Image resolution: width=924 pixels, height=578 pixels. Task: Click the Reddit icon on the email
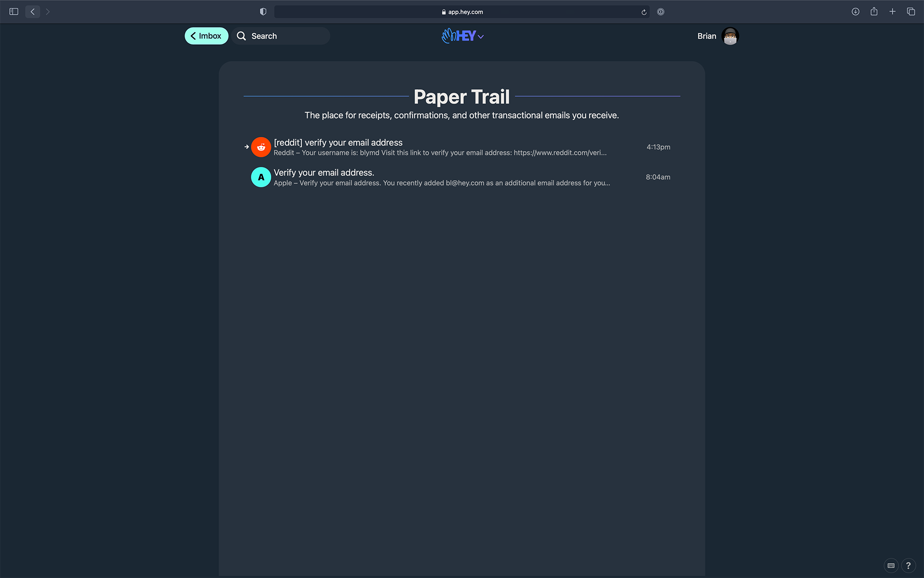(261, 146)
